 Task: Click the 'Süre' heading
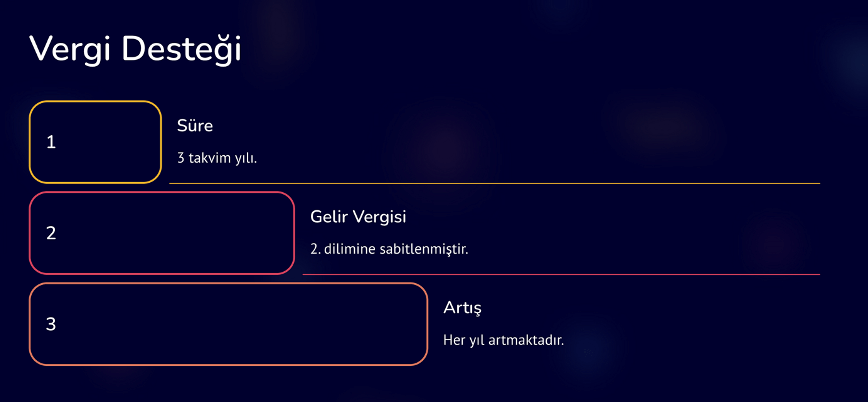(195, 125)
